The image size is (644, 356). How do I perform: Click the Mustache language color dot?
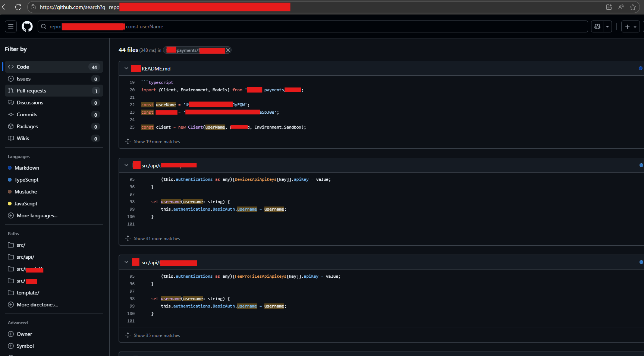point(10,192)
